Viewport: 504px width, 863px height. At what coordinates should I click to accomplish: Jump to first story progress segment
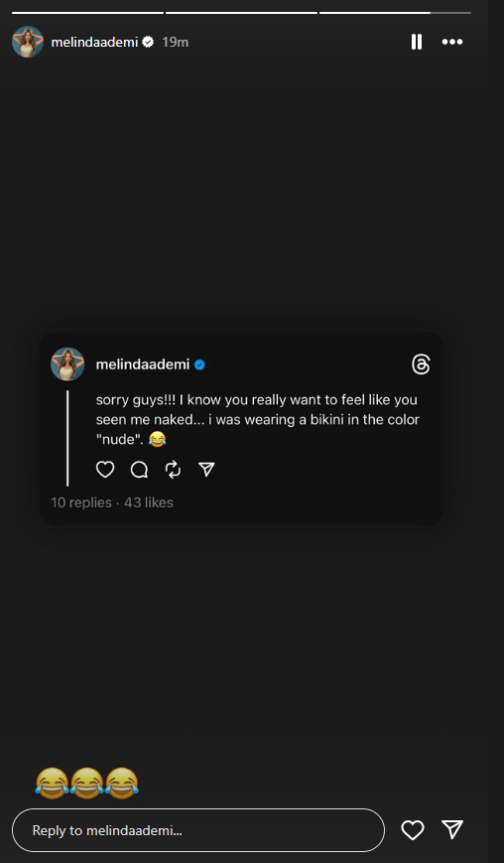(88, 12)
